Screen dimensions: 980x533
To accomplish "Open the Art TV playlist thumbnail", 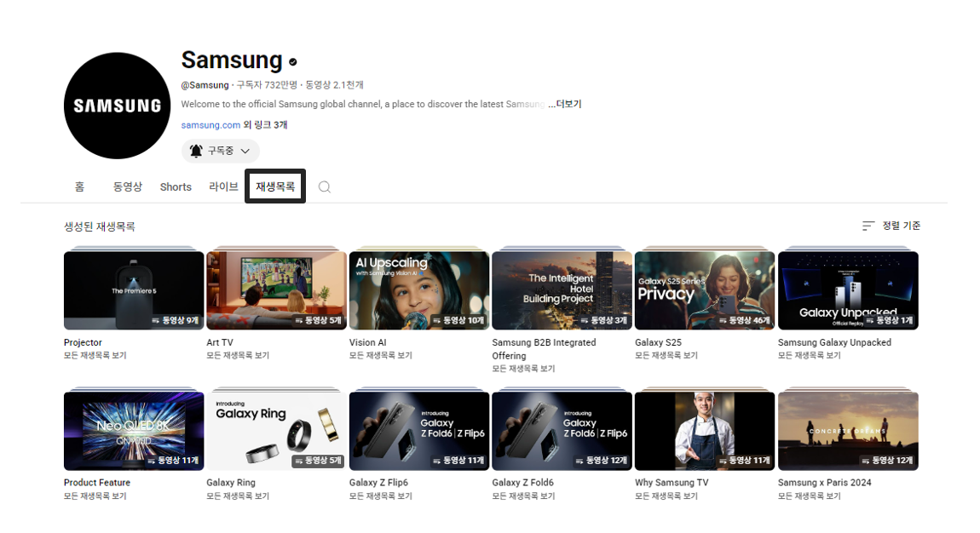I will 276,290.
